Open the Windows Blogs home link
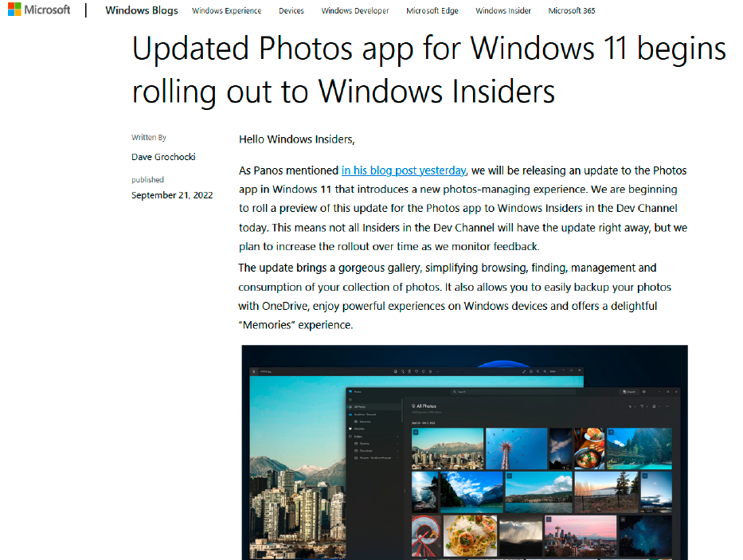This screenshot has width=743, height=560. point(141,10)
